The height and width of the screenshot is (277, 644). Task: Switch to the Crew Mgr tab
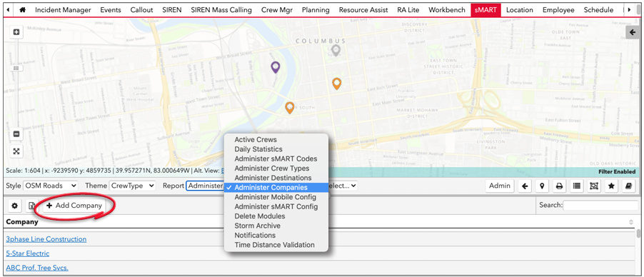click(277, 10)
